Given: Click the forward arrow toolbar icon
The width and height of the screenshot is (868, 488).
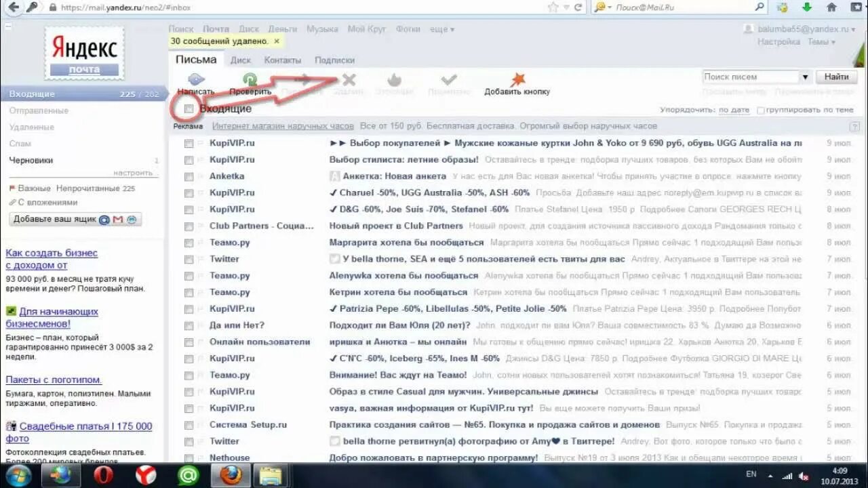Looking at the screenshot, I should pos(302,79).
